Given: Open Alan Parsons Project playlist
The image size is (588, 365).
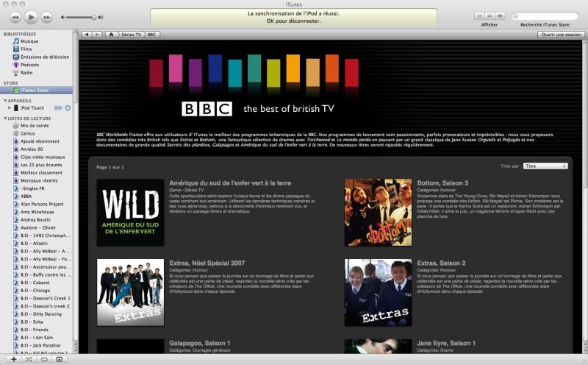Looking at the screenshot, I should [x=42, y=205].
